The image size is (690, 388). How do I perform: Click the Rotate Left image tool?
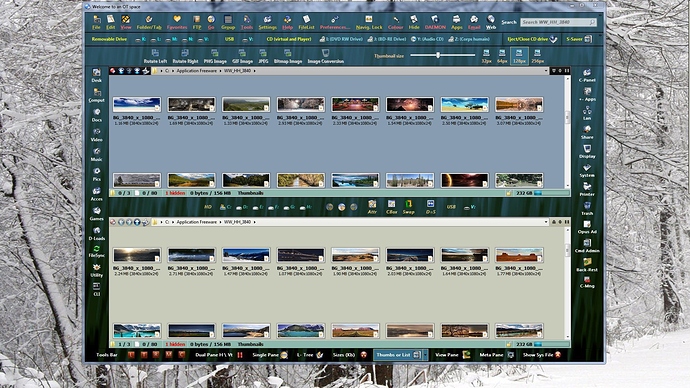155,56
